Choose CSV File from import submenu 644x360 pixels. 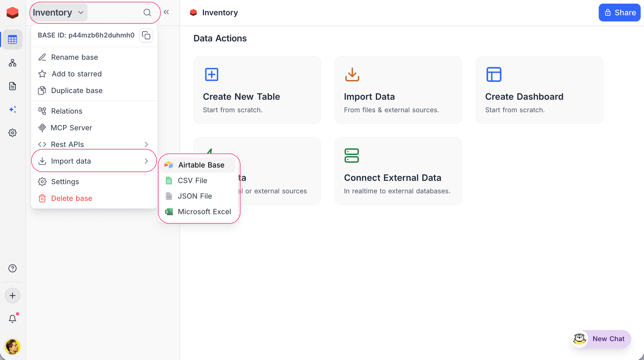click(x=192, y=181)
